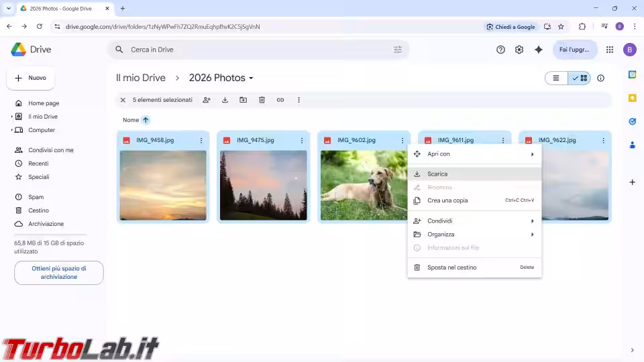The image size is (644, 362).
Task: Click the copy link icon in toolbar
Action: 280,100
